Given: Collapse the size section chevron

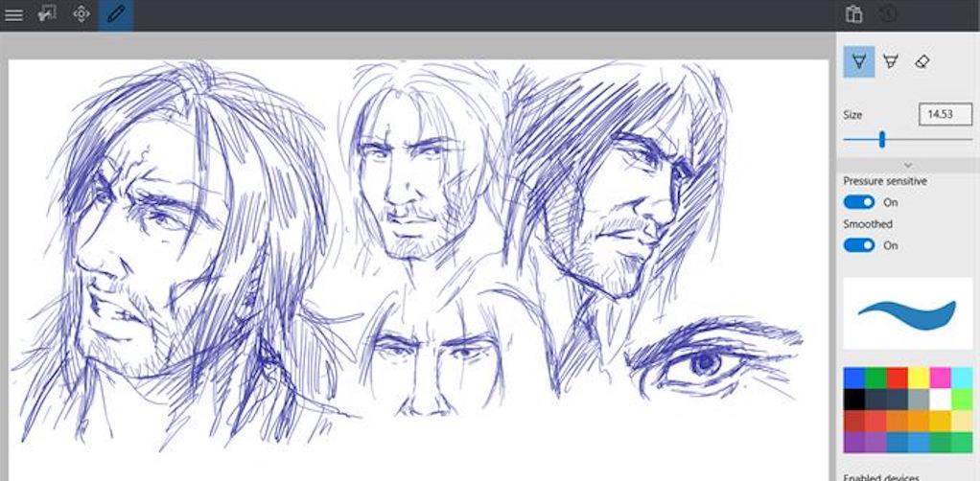Looking at the screenshot, I should pos(908,166).
